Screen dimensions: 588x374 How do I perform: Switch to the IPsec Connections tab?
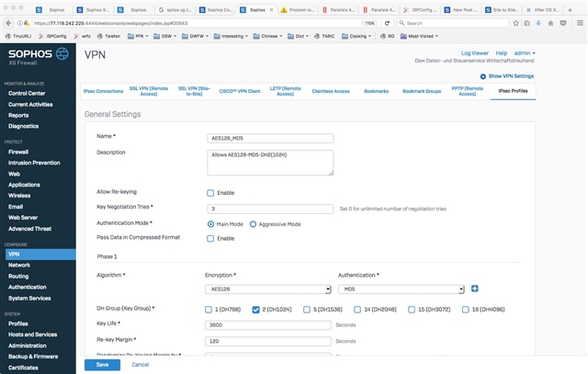(x=103, y=91)
